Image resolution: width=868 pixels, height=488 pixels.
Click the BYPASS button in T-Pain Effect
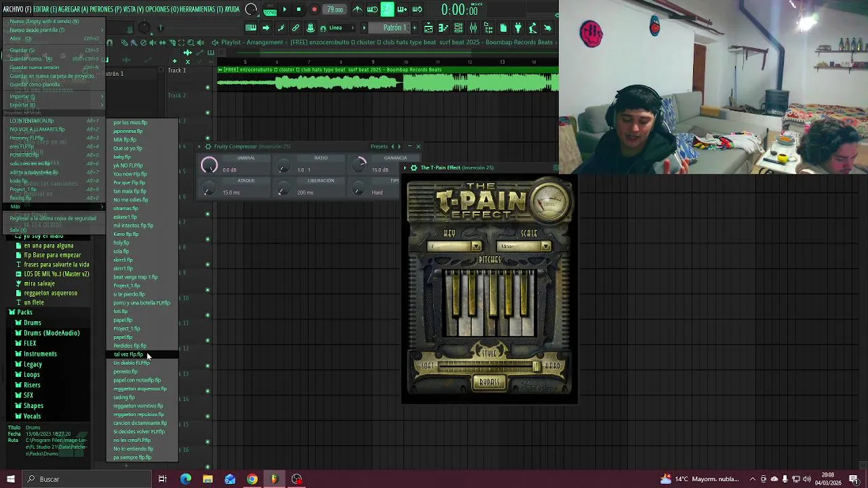tap(489, 382)
